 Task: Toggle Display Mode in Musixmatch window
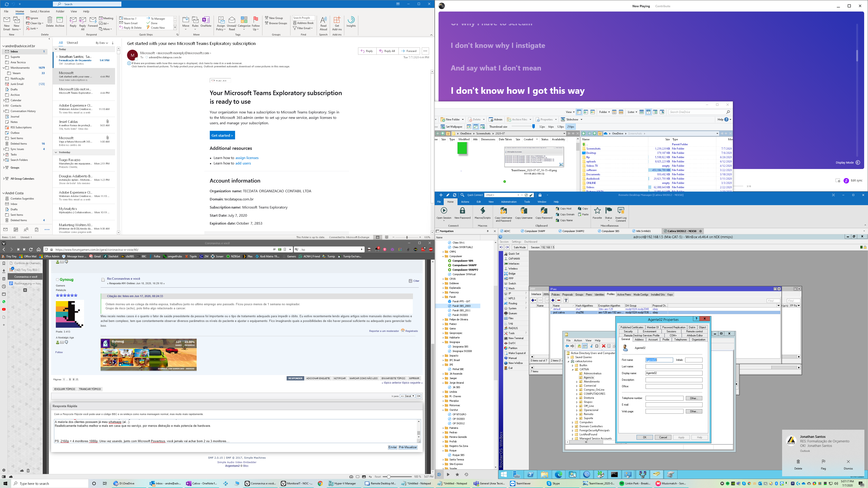(858, 163)
